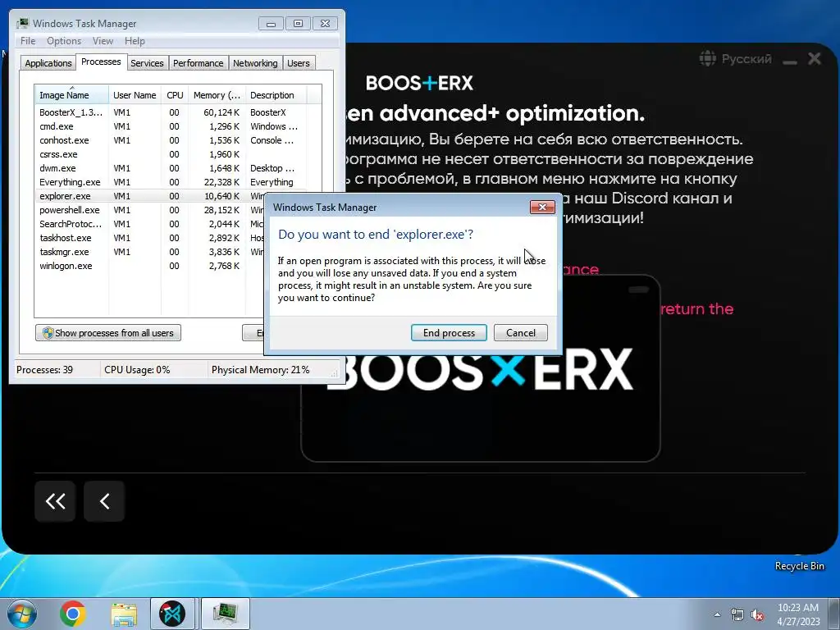Select taskmgr.exe in process list
840x630 pixels.
coord(150,252)
